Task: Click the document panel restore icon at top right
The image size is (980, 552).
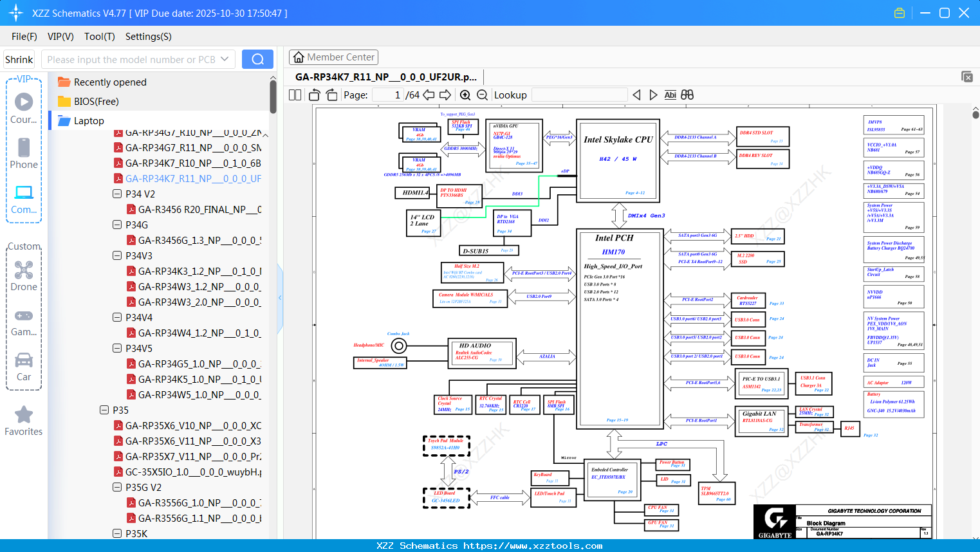Action: tap(967, 77)
